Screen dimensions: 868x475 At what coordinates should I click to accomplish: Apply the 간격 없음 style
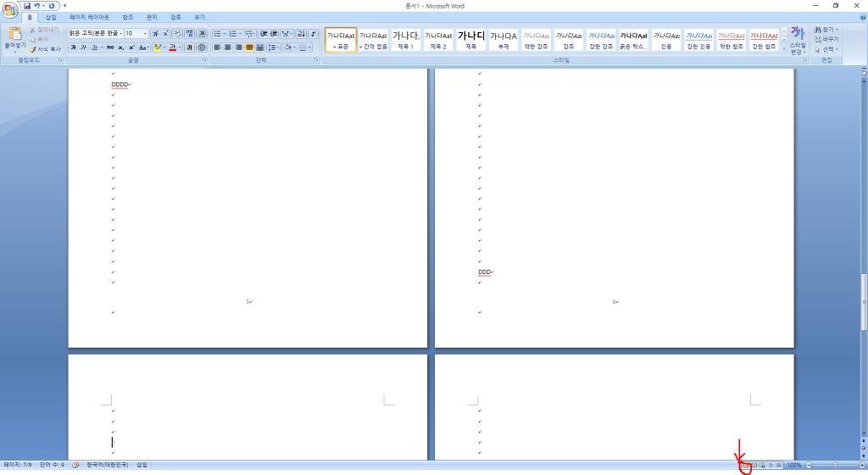click(374, 40)
